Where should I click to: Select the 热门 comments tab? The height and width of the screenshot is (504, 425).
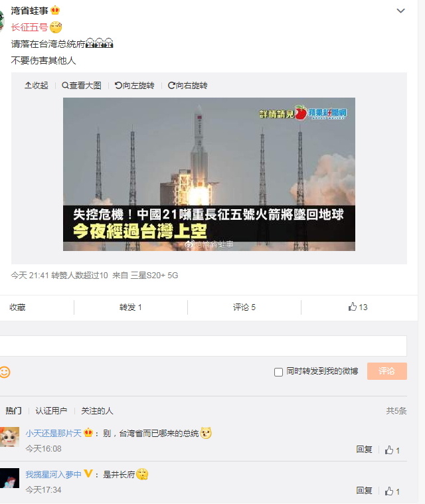13,411
